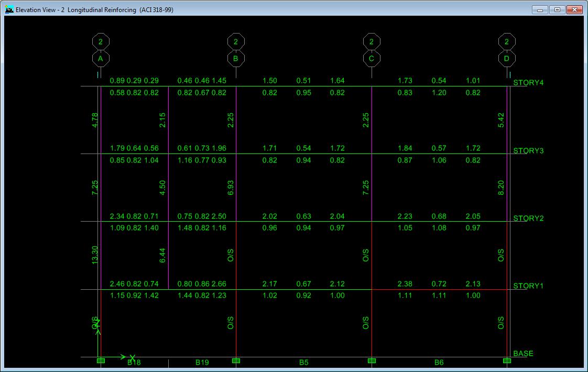
Task: Select grid bubble labeled C
Action: pos(372,59)
